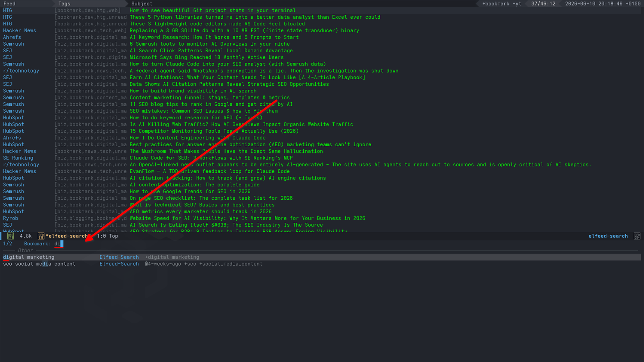This screenshot has width=644, height=362.
Task: Open On-page SEO checklist entry
Action: tap(211, 198)
